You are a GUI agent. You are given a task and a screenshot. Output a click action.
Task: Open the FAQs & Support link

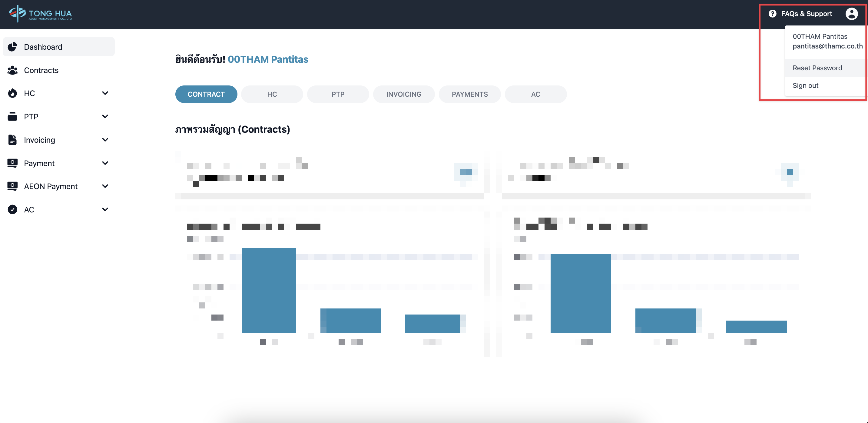coord(806,14)
